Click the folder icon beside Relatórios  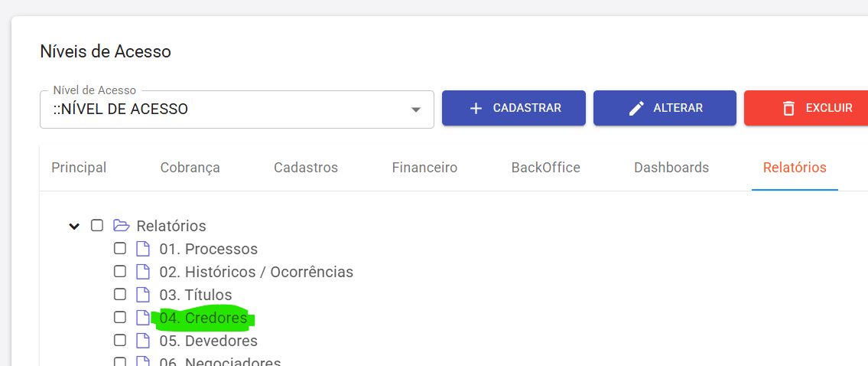(120, 226)
